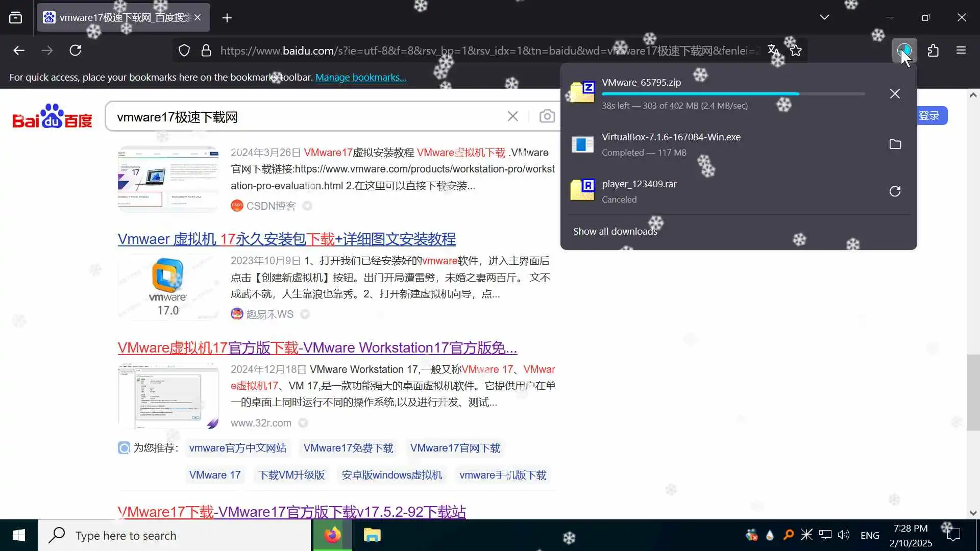Open containing folder for VirtualBox installer
The height and width of the screenshot is (551, 980).
(895, 144)
